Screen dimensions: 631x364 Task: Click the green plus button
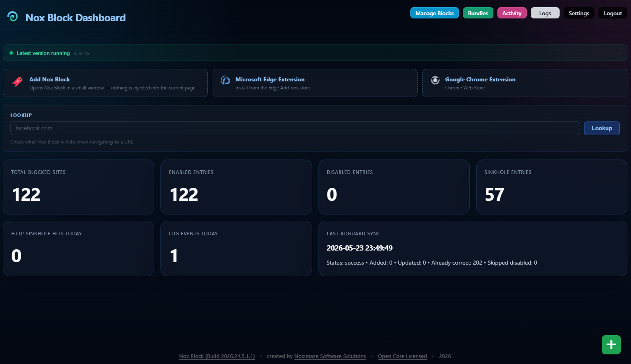[x=611, y=345]
